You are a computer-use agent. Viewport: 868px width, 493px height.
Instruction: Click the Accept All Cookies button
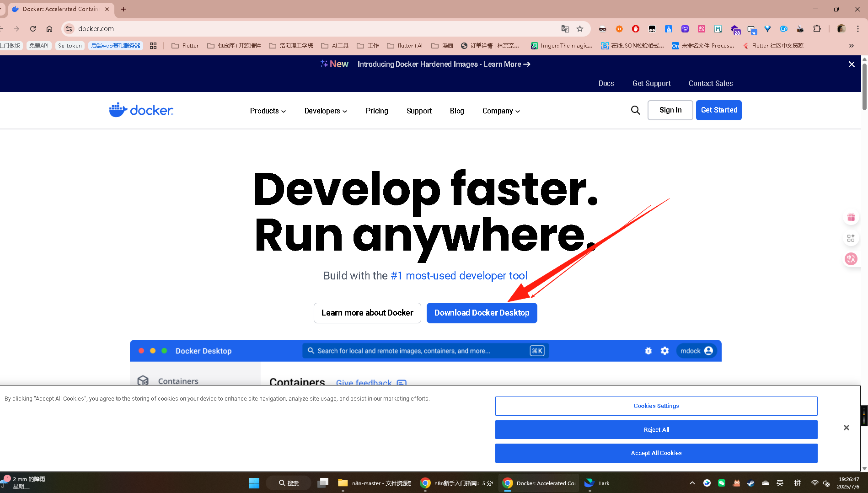(656, 453)
